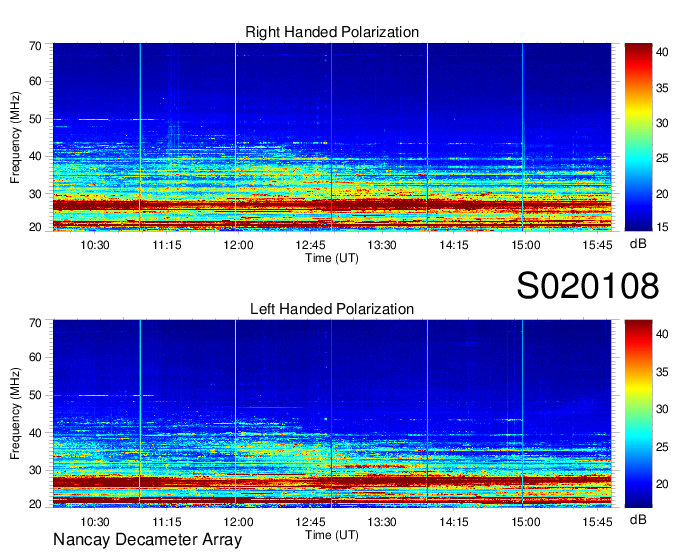Click the top plot's 'Frequency (MHz)' axis label
The width and height of the screenshot is (680, 552).
(15, 137)
